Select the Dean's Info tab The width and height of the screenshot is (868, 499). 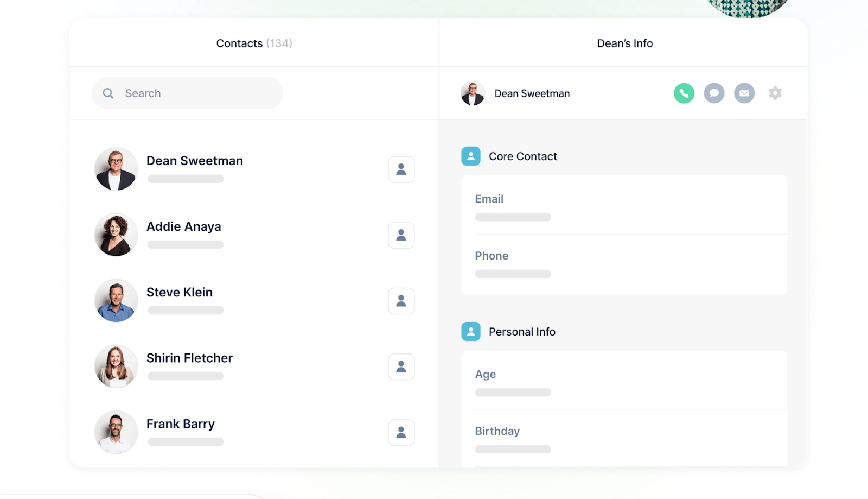tap(624, 43)
